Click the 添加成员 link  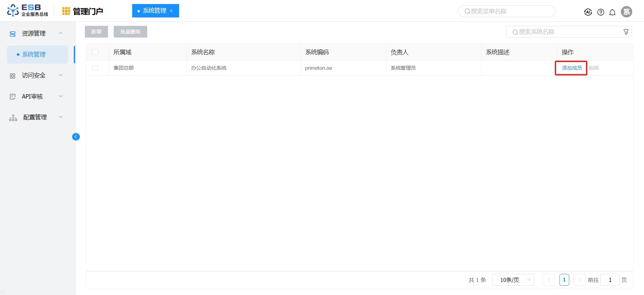(x=572, y=68)
